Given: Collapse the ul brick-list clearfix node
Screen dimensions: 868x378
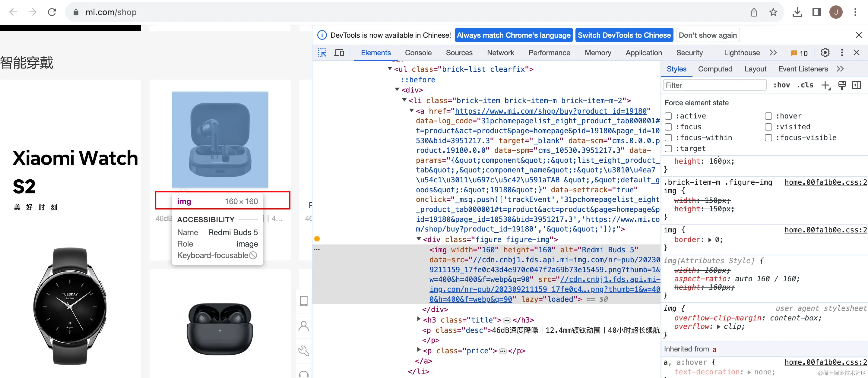Looking at the screenshot, I should coord(390,69).
